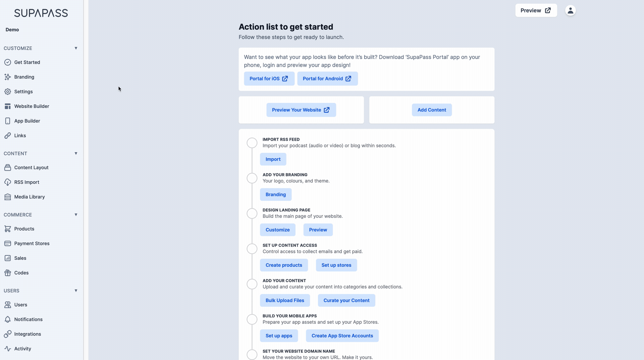Image resolution: width=644 pixels, height=360 pixels.
Task: Collapse the Customize sidebar section
Action: [x=76, y=48]
